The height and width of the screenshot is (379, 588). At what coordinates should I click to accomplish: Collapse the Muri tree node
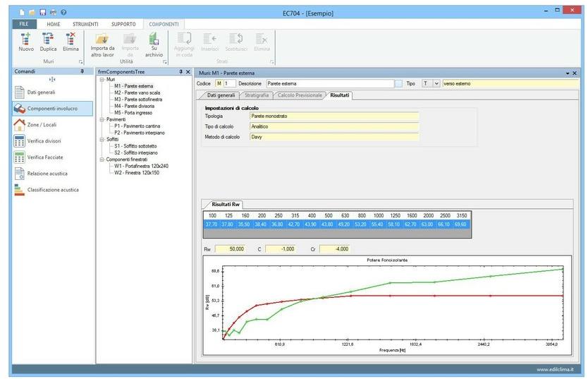point(102,80)
